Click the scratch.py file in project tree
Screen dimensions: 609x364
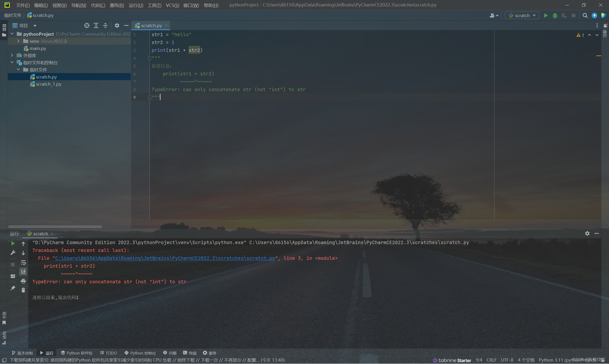coord(46,77)
